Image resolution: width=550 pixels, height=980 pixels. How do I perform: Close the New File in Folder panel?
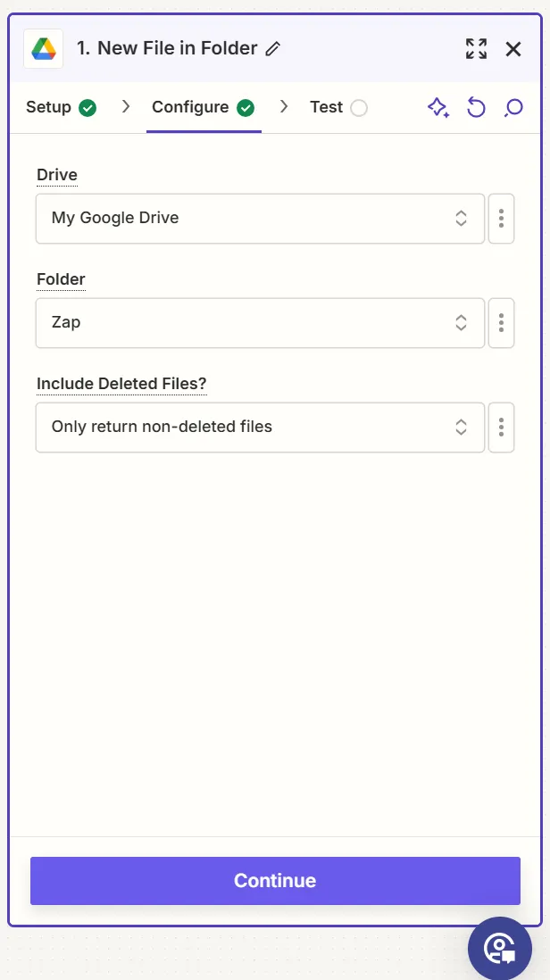[x=513, y=49]
